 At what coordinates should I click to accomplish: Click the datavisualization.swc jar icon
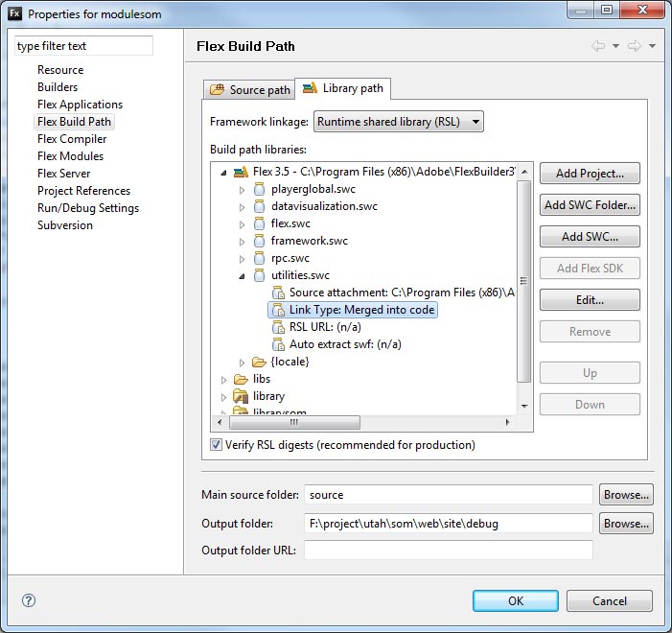click(x=259, y=206)
